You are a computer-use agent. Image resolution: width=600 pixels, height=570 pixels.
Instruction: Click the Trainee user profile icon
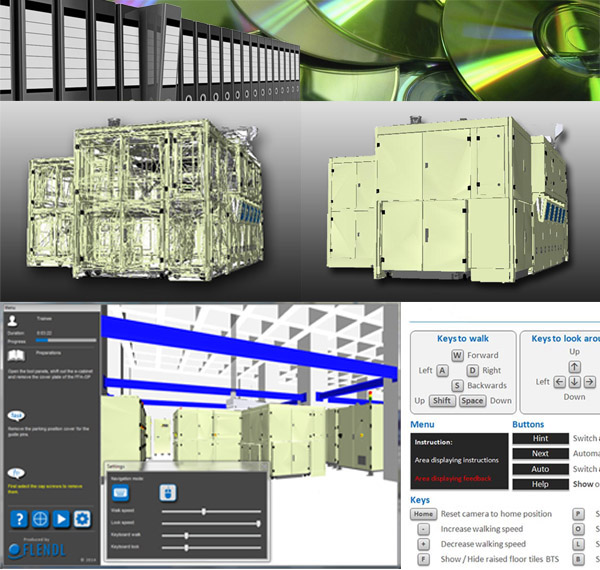click(x=12, y=319)
